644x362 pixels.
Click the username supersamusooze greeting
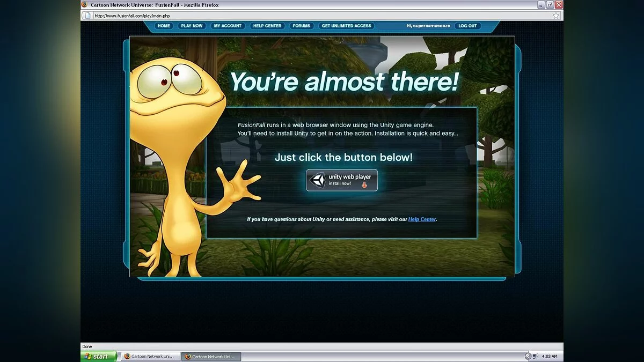point(428,26)
